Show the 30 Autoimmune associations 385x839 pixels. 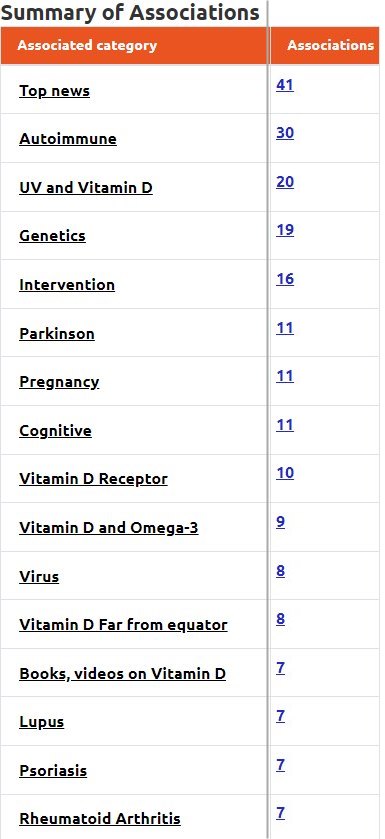click(285, 133)
